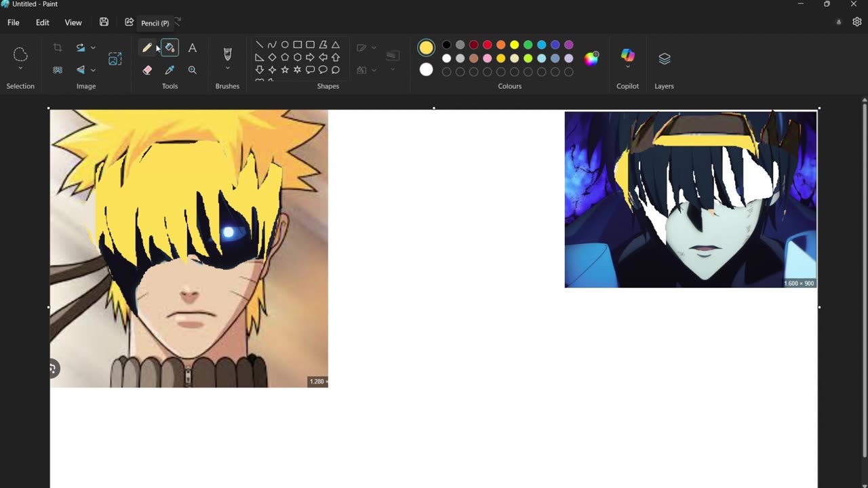Choose the Pentagon shape

285,58
